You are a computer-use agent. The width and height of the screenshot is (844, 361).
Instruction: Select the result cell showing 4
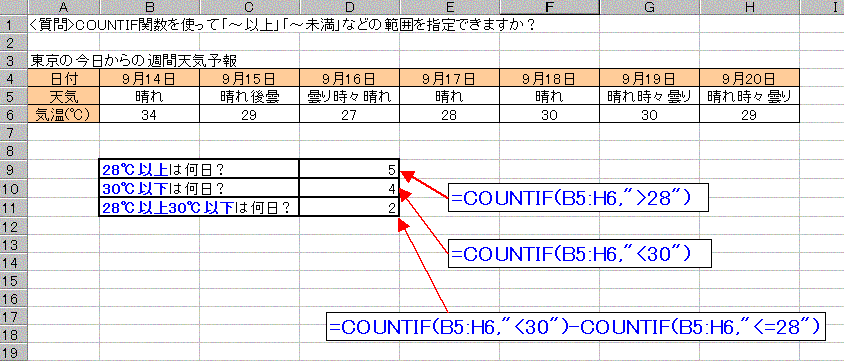[x=349, y=188]
